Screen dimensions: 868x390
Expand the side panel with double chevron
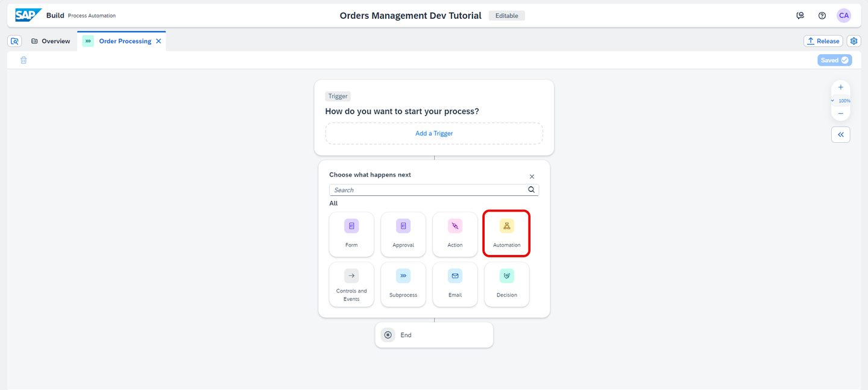[841, 134]
